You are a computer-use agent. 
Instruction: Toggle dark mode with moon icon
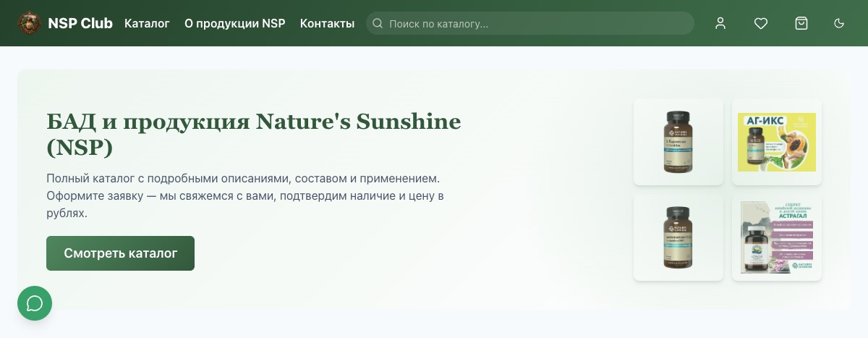(x=839, y=23)
